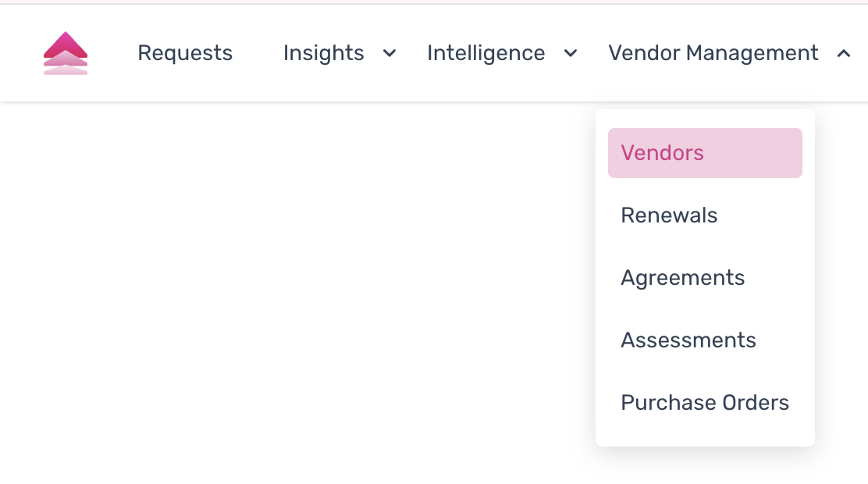Viewport: 868px width, 484px height.
Task: Click the Insights navigation label
Action: [323, 53]
